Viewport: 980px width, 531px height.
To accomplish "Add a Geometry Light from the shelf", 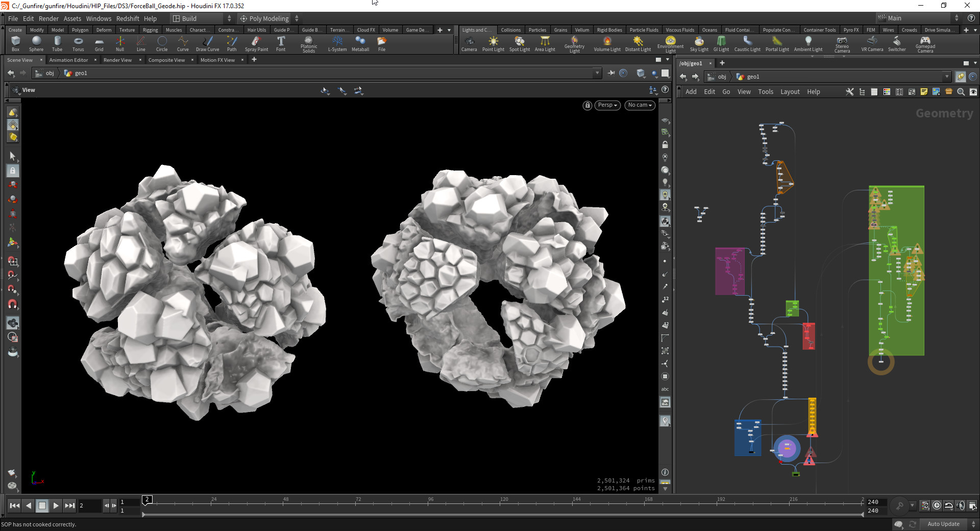I will [574, 44].
